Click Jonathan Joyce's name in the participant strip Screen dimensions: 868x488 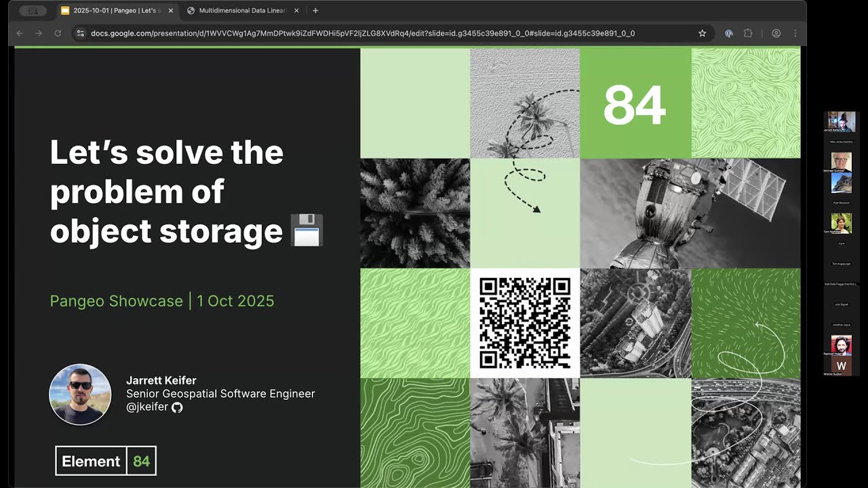(x=841, y=325)
